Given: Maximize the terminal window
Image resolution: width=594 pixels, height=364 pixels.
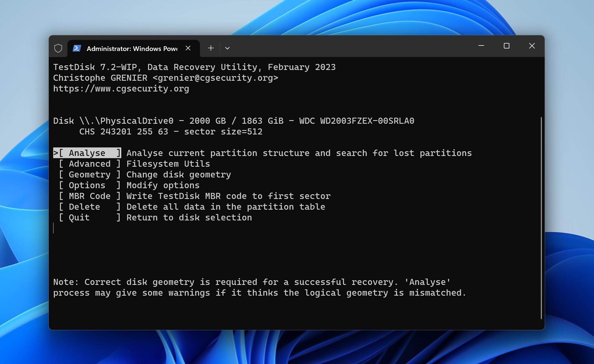Looking at the screenshot, I should coord(507,46).
